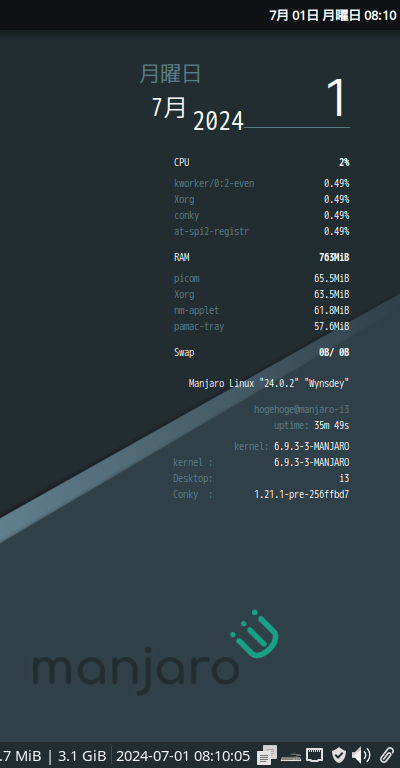The image size is (400, 768).
Task: Click the Conky : label
Action: [193, 495]
